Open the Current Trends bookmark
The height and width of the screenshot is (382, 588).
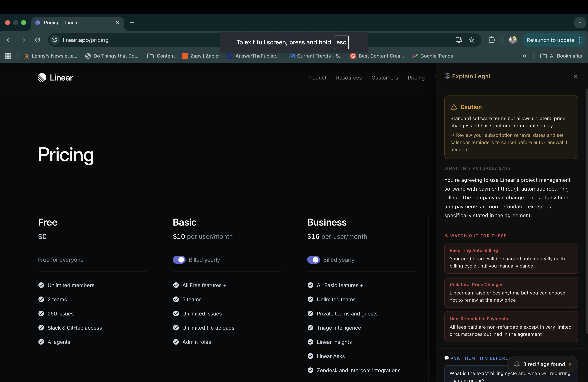pyautogui.click(x=315, y=56)
